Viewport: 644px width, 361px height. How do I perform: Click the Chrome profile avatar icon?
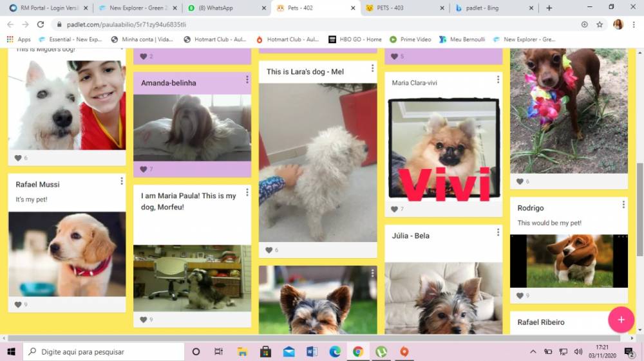618,24
